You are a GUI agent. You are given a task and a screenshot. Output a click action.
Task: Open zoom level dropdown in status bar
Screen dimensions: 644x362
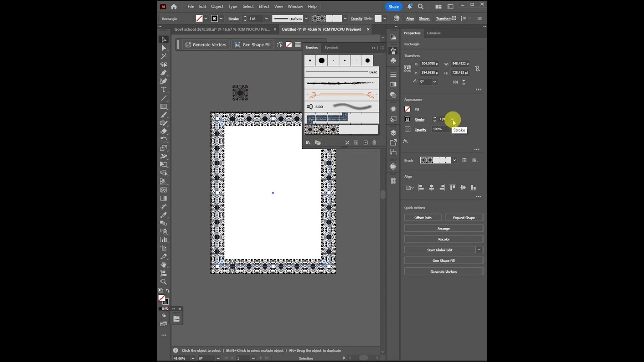(193, 358)
